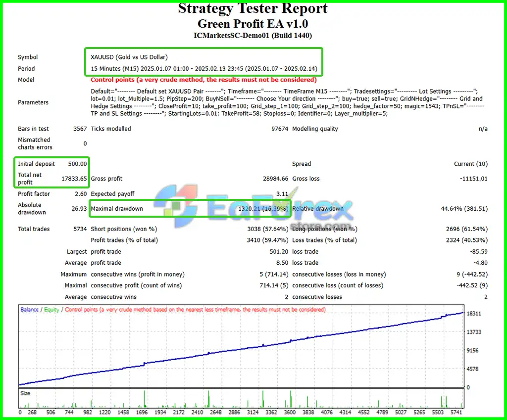507x420 pixels.
Task: Select Profit factor value '2.60'
Action: [x=81, y=194]
